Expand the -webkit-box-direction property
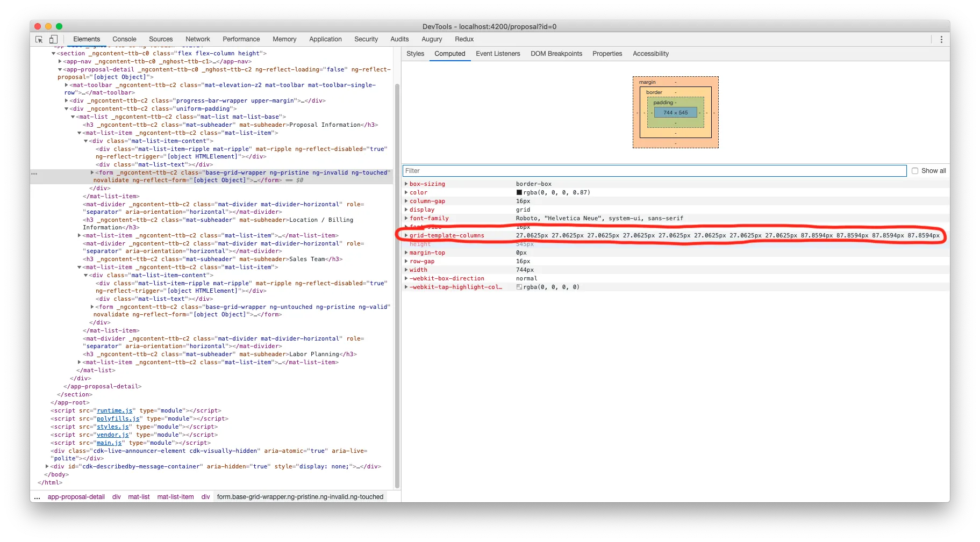This screenshot has width=980, height=542. (406, 278)
